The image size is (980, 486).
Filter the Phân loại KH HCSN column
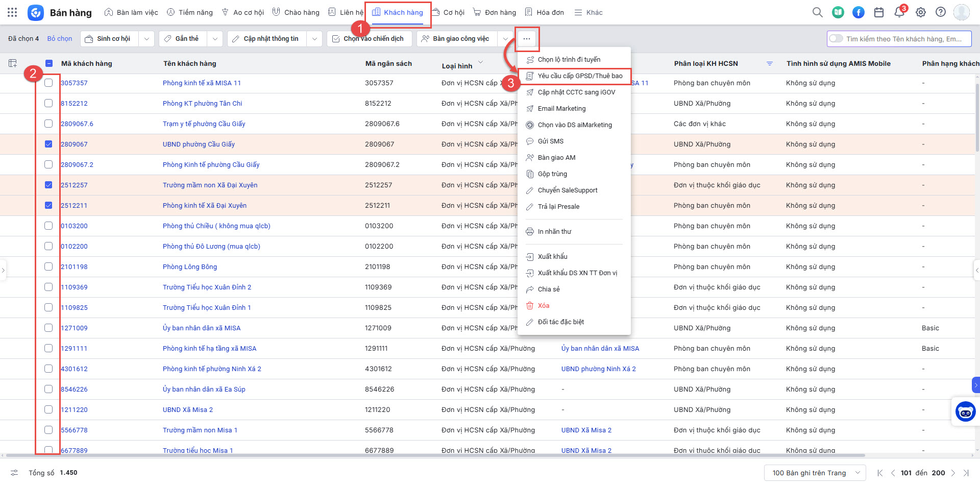(x=770, y=64)
